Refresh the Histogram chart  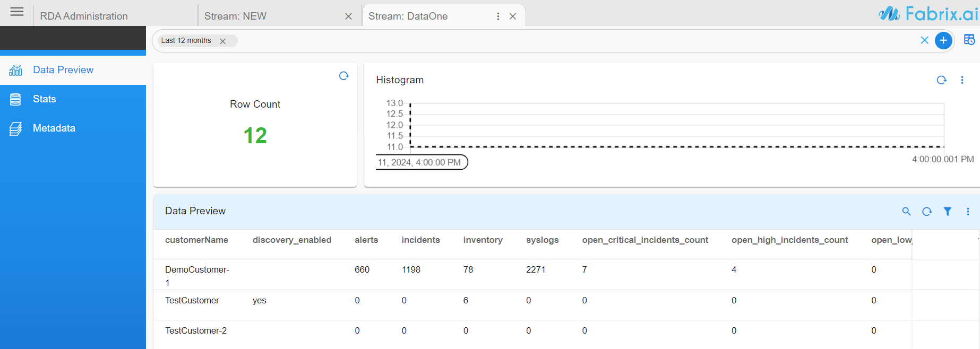(941, 80)
